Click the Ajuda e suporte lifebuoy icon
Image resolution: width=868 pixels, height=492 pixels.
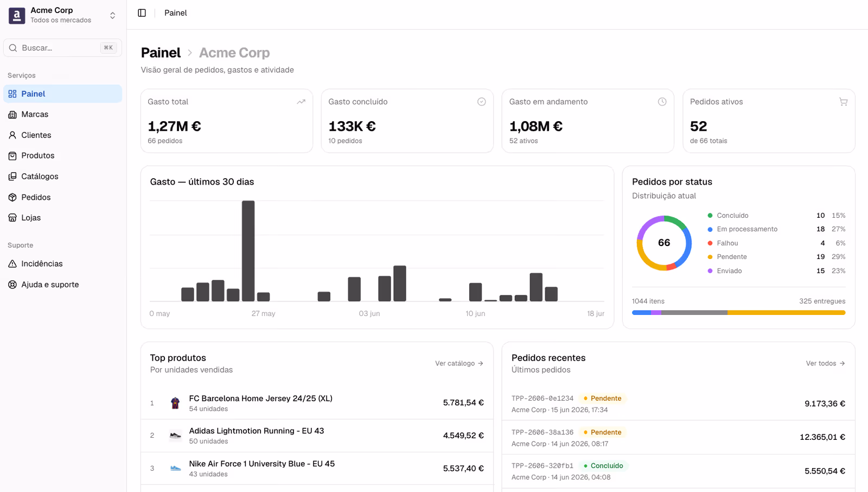(12, 285)
